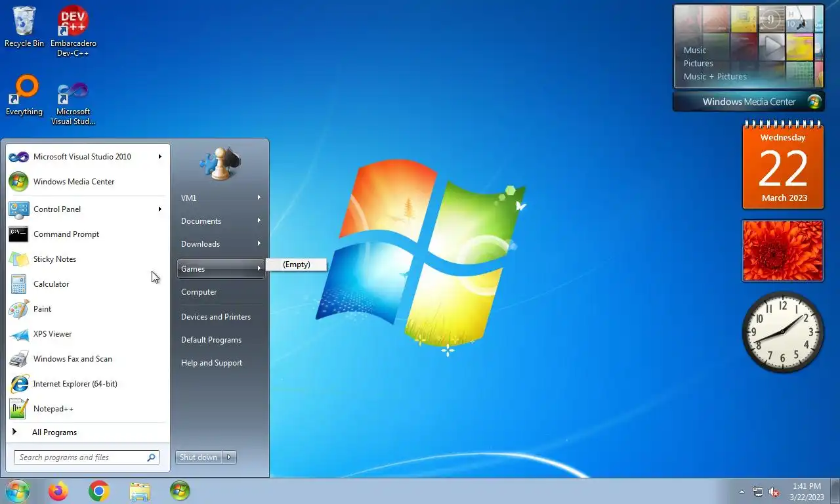The height and width of the screenshot is (504, 840).
Task: Click the Microsoft Visual Studio 2010 icon in Start menu
Action: tap(18, 157)
